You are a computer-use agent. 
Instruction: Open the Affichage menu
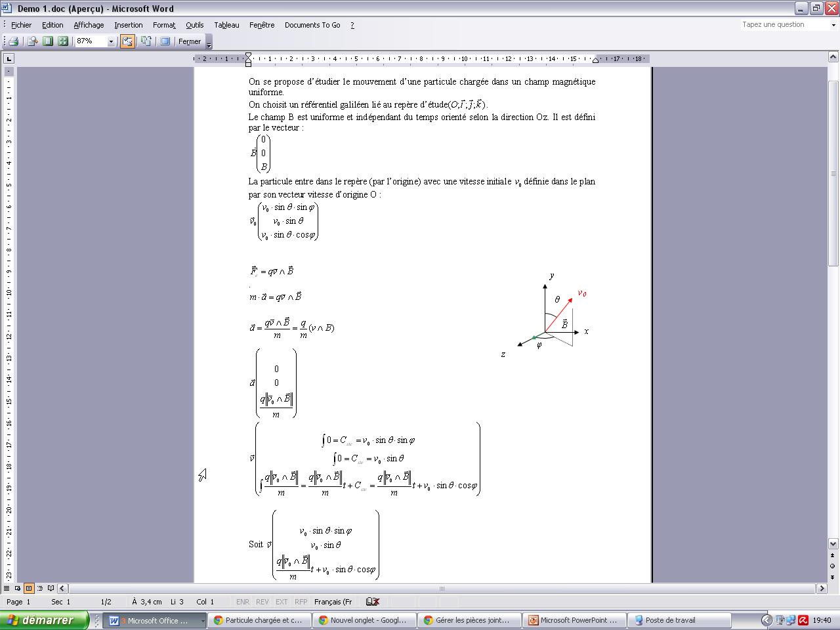pos(89,25)
